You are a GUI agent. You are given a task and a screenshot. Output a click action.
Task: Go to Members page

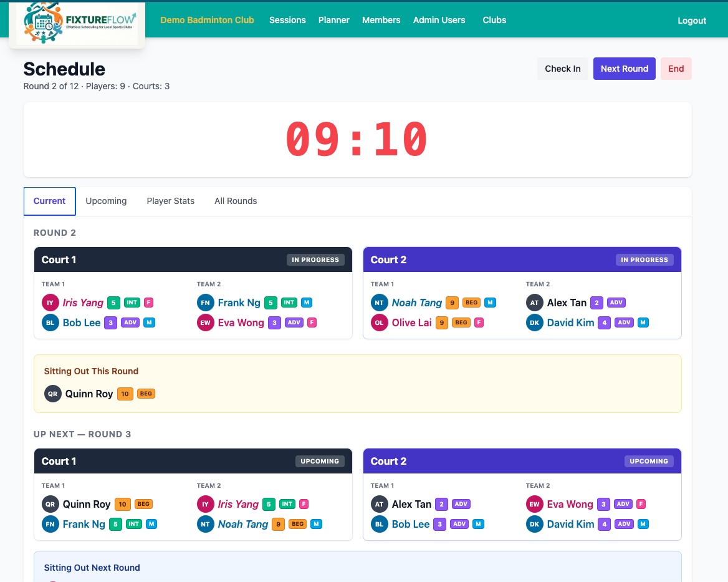coord(381,20)
